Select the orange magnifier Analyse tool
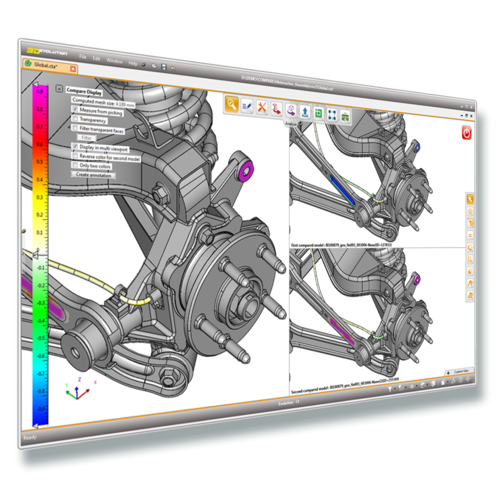 232,104
